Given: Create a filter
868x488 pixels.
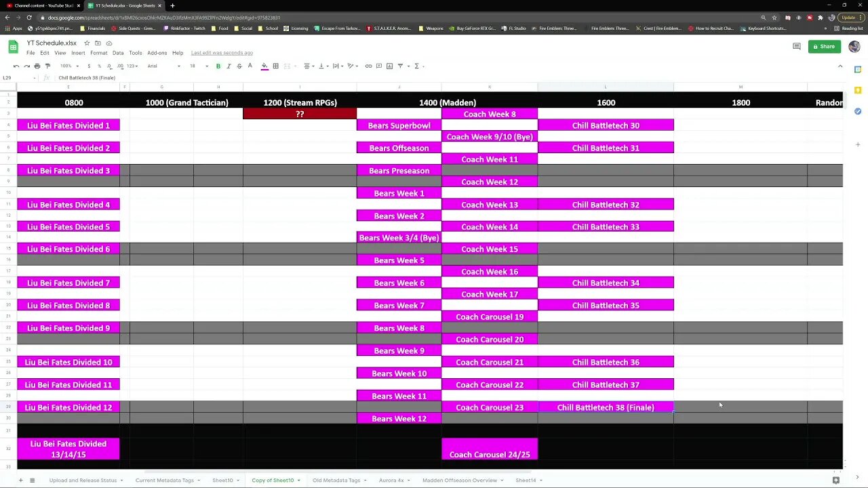Looking at the screenshot, I should (401, 66).
